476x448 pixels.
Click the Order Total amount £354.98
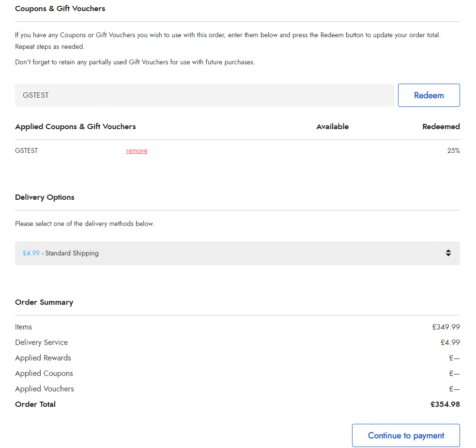click(445, 404)
